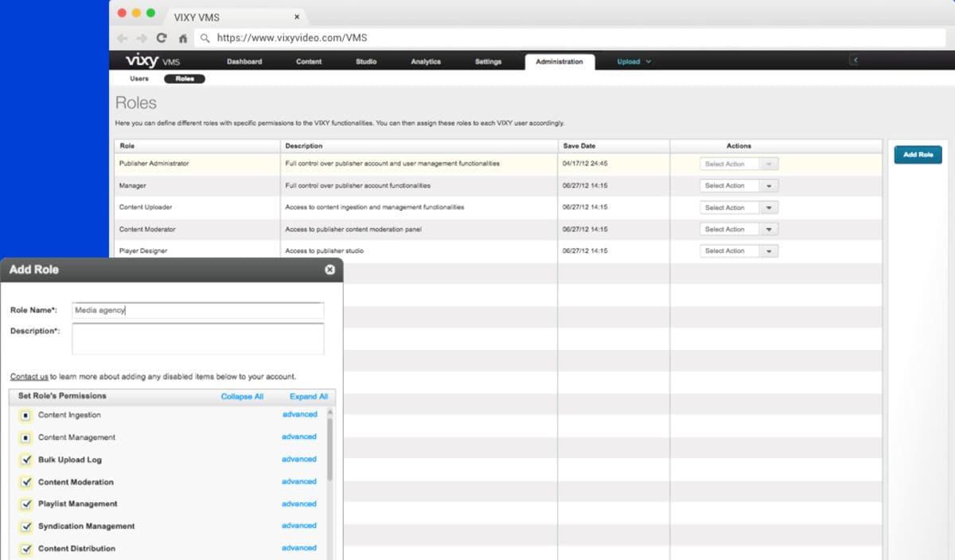Switch to the Users sub-tab

(x=139, y=79)
